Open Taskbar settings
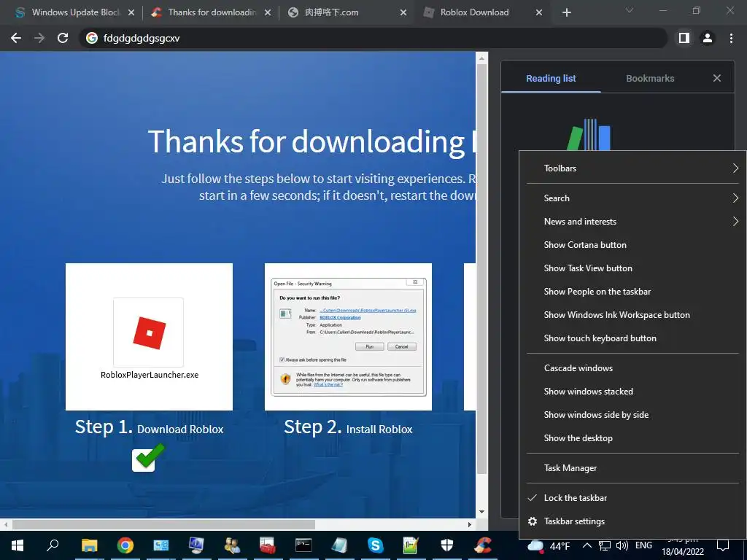This screenshot has width=747, height=560. tap(632, 521)
